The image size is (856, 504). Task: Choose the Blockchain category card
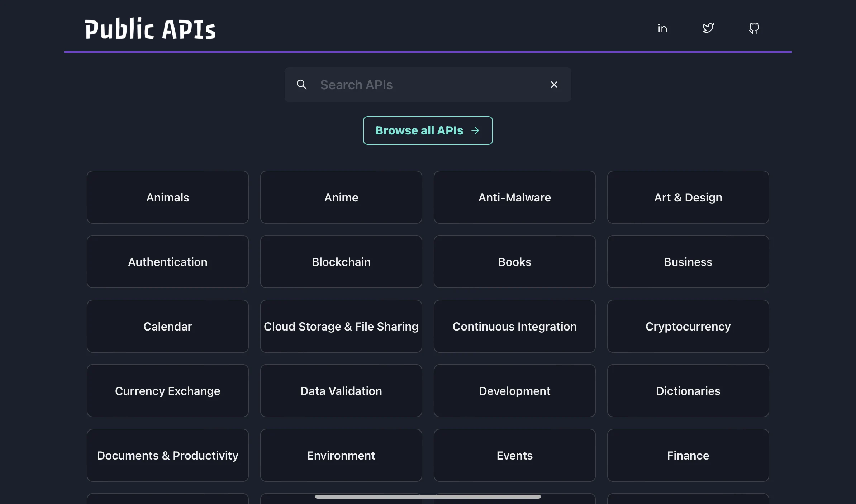point(341,262)
